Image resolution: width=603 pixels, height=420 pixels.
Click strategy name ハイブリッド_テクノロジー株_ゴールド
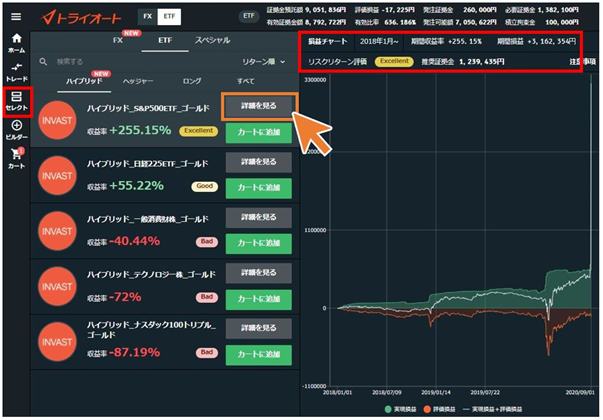151,275
